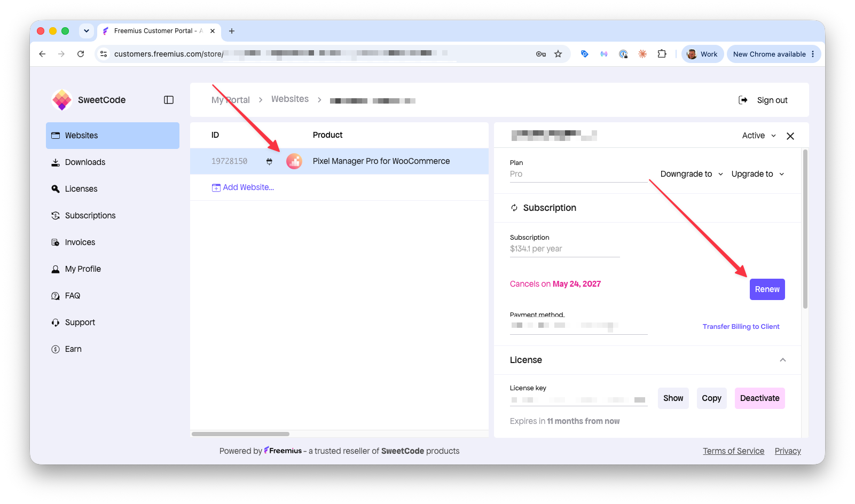Click the Product column header
Image resolution: width=855 pixels, height=504 pixels.
327,135
